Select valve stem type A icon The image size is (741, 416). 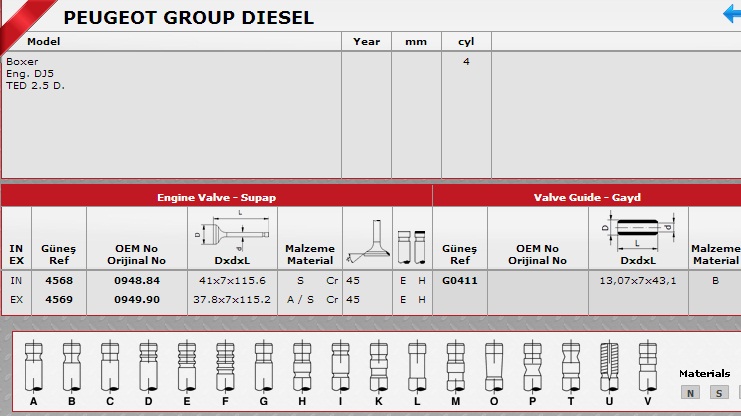coord(33,366)
